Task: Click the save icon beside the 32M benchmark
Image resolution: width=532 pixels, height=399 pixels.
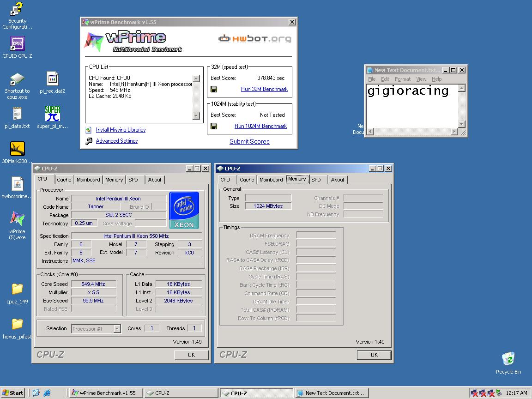Action: tap(214, 89)
